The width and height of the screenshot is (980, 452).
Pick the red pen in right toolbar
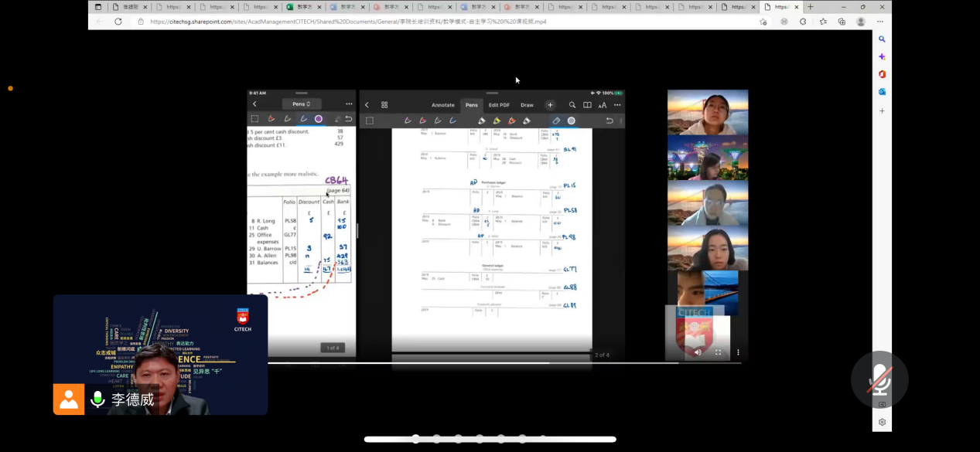[422, 121]
